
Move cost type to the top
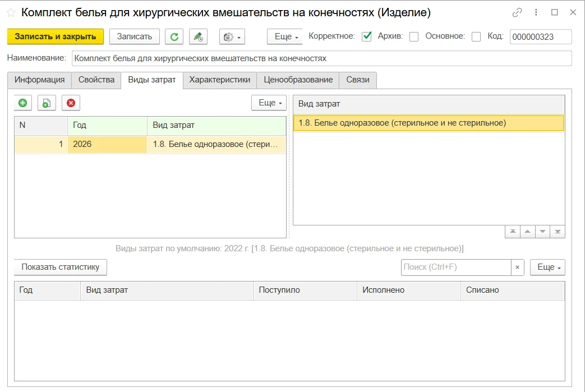pyautogui.click(x=513, y=232)
